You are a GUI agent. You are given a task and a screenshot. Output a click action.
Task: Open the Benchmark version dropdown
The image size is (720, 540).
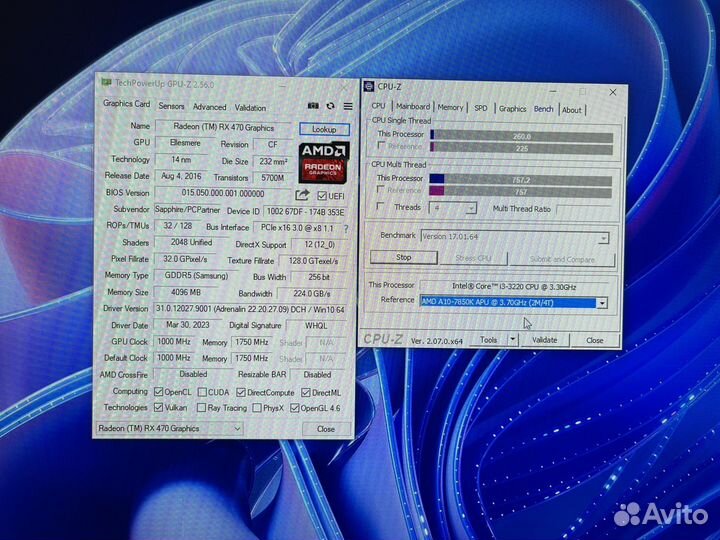[515, 237]
